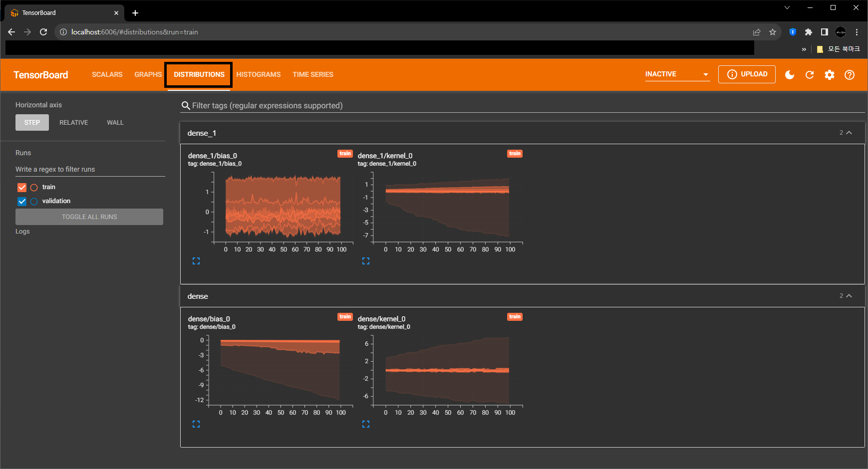The width and height of the screenshot is (868, 469).
Task: Bookmark this page with star icon
Action: (773, 32)
